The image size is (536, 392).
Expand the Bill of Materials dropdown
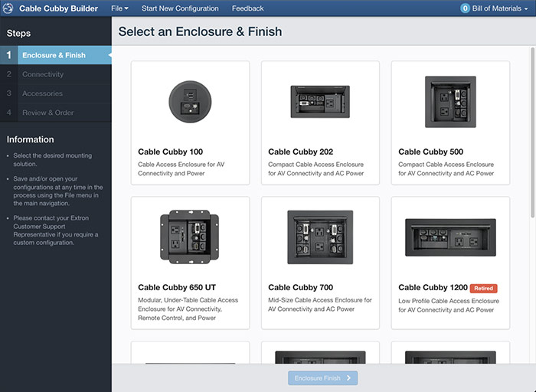495,8
